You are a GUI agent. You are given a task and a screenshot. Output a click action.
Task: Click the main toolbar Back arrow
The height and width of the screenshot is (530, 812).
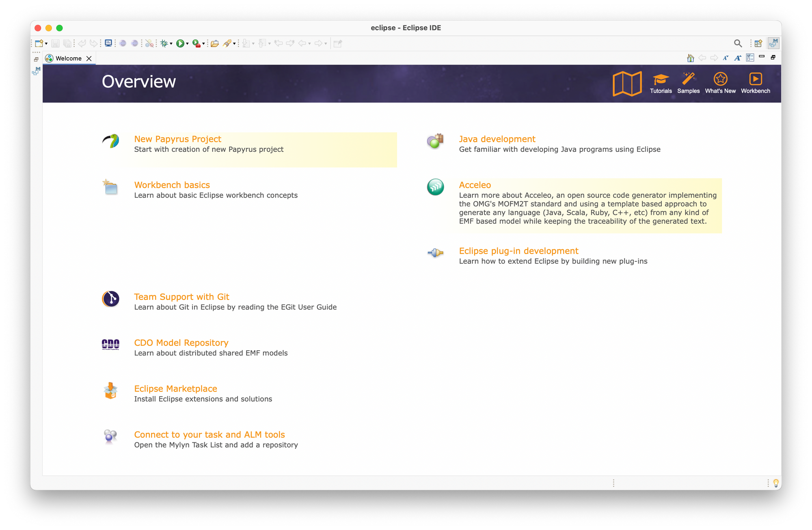point(302,43)
